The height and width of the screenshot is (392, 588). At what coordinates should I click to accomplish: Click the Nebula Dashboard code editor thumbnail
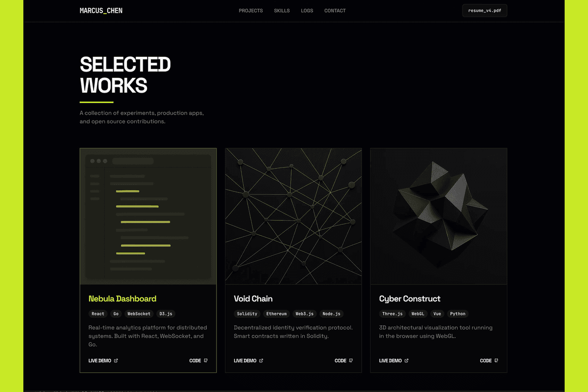pos(148,216)
